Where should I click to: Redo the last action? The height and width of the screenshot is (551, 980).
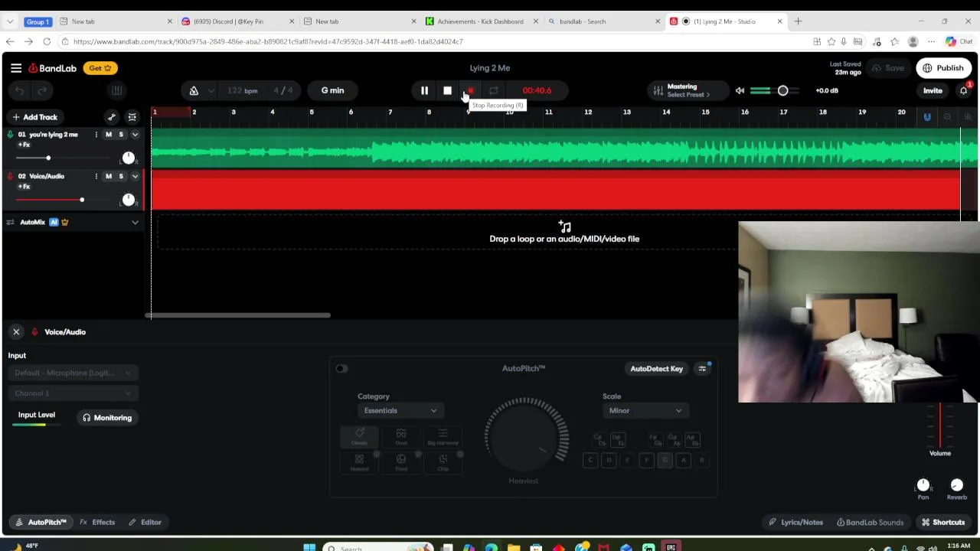point(42,91)
